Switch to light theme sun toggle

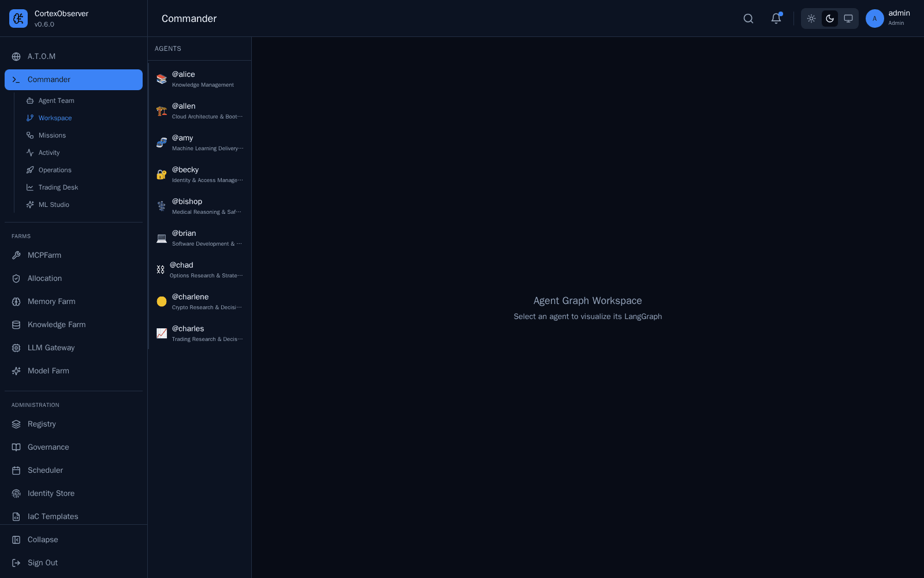click(x=811, y=18)
